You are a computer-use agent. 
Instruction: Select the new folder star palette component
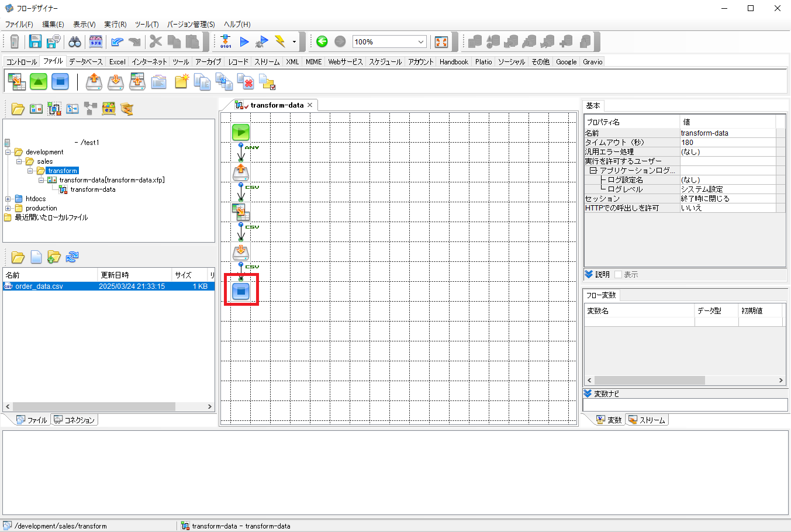tap(181, 82)
